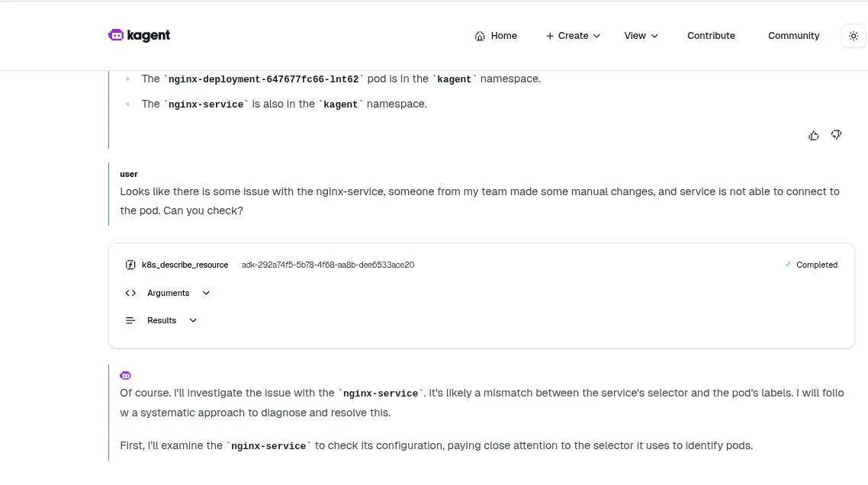Click the thumbs down feedback icon
The image size is (868, 485).
[837, 134]
